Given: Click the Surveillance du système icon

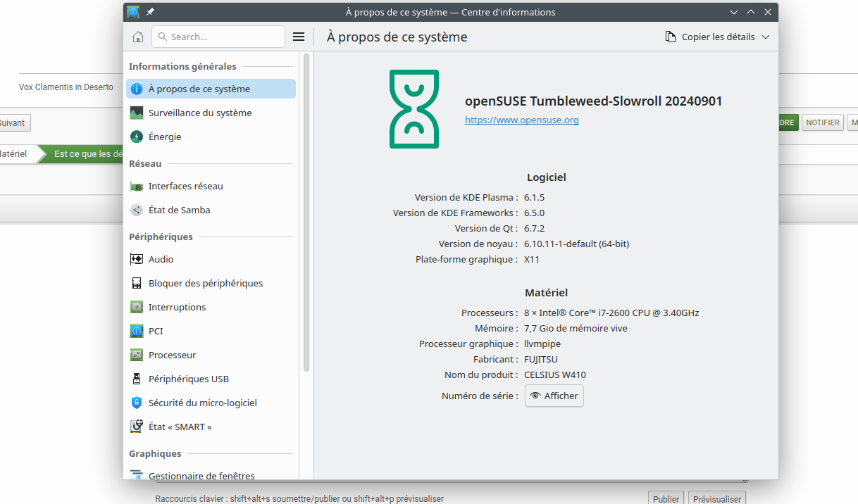Looking at the screenshot, I should click(x=137, y=113).
